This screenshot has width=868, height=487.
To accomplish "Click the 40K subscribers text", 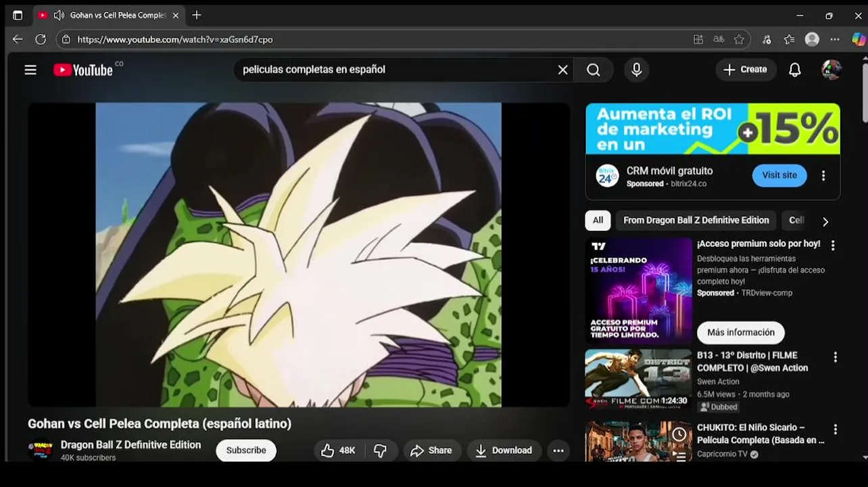I will [88, 458].
